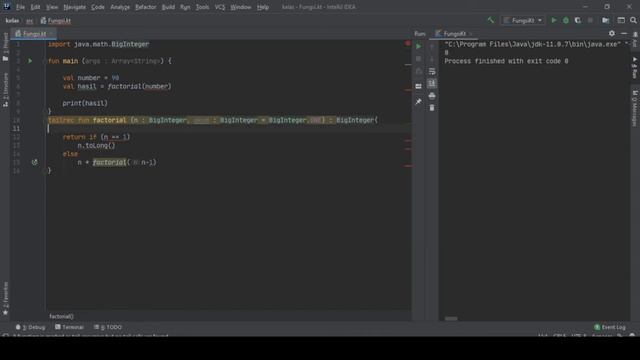Rerun program in Run panel
The image size is (640, 360).
[x=418, y=47]
